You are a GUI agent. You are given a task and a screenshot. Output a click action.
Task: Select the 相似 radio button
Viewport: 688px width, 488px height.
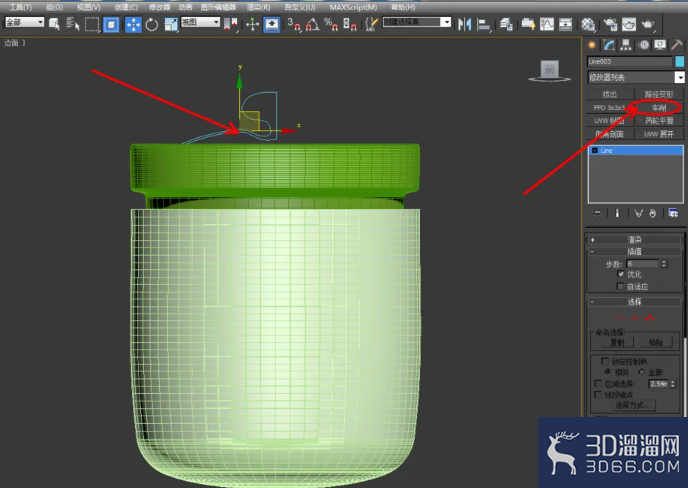click(x=608, y=372)
